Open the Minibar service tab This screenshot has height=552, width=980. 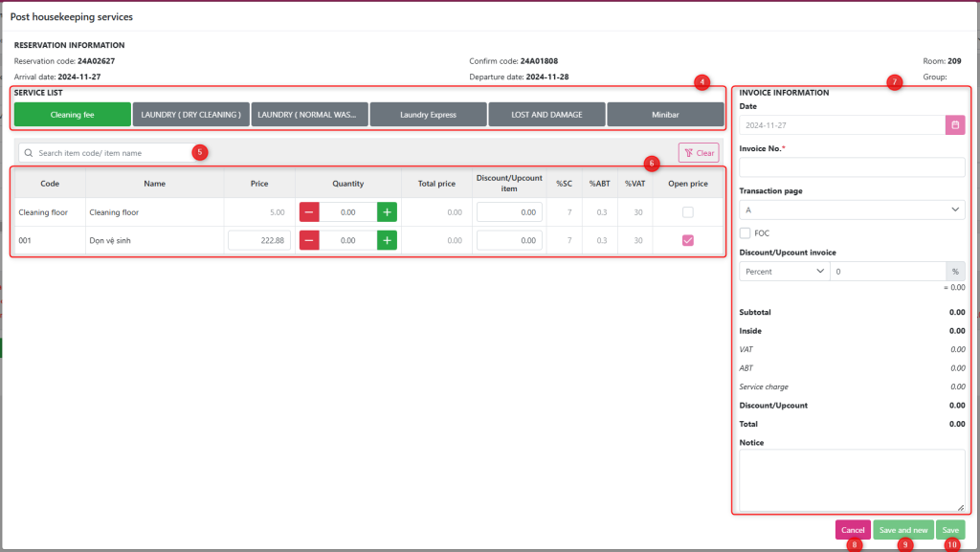point(665,115)
